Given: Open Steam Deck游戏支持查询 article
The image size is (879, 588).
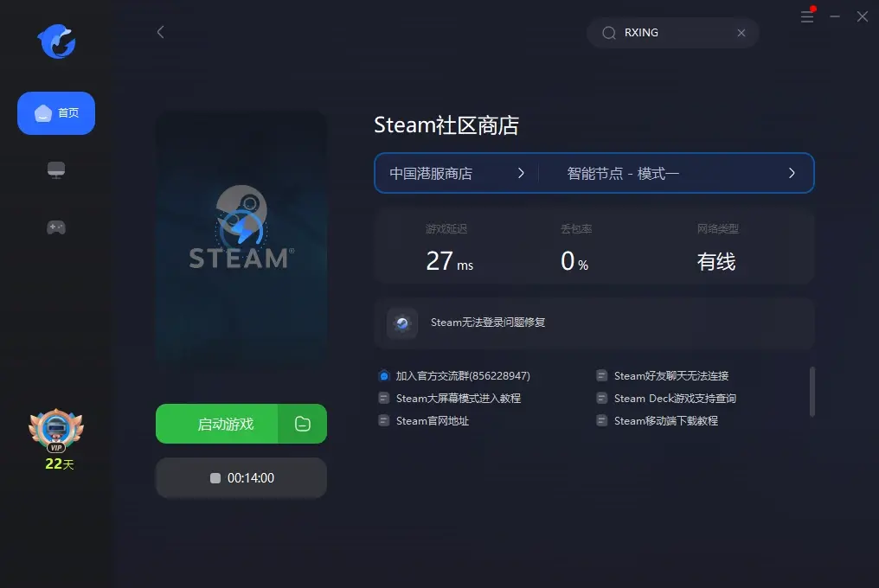Looking at the screenshot, I should [675, 398].
